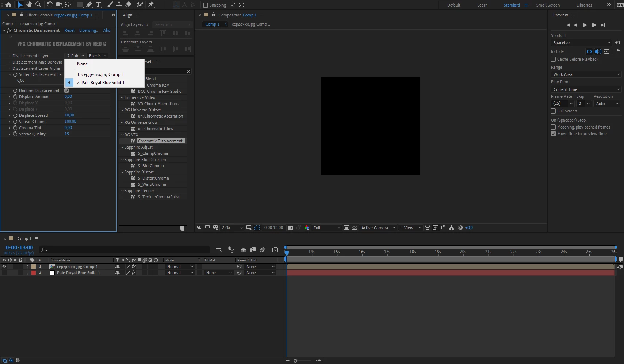The height and width of the screenshot is (364, 624).
Task: Select the Puppet Pin tool
Action: click(x=151, y=5)
